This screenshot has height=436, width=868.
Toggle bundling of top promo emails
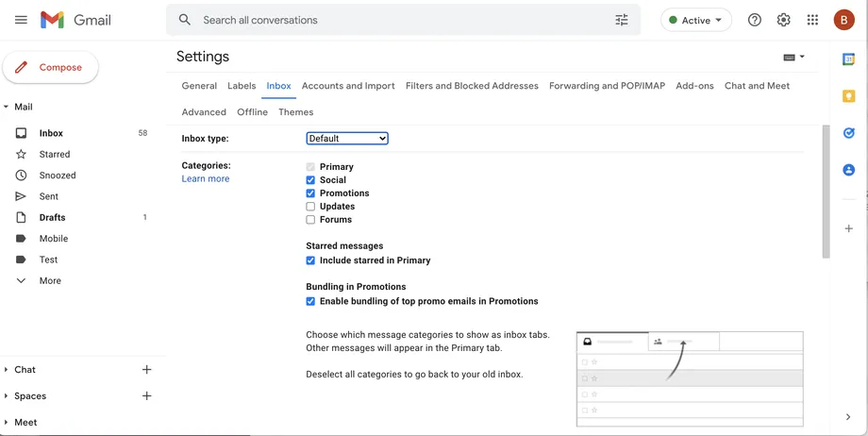pos(310,301)
